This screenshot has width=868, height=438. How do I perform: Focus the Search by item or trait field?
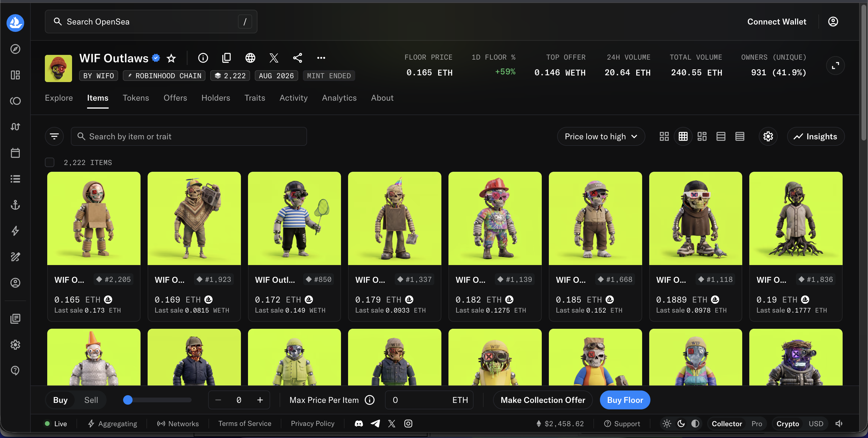click(x=189, y=136)
